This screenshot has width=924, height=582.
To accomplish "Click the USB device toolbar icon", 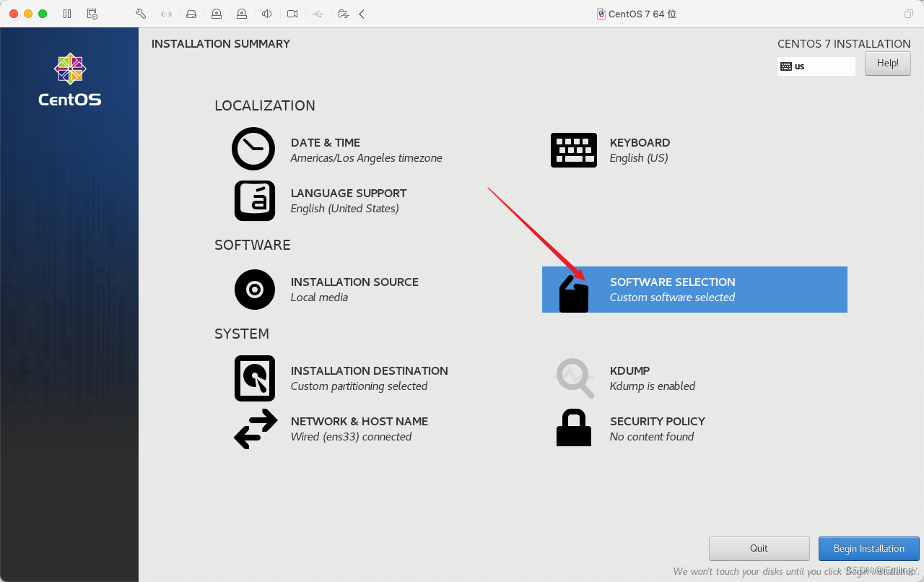I will [x=318, y=14].
